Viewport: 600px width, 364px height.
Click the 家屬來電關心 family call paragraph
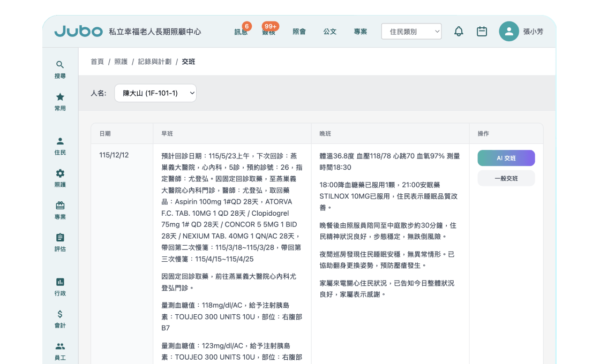(x=387, y=289)
